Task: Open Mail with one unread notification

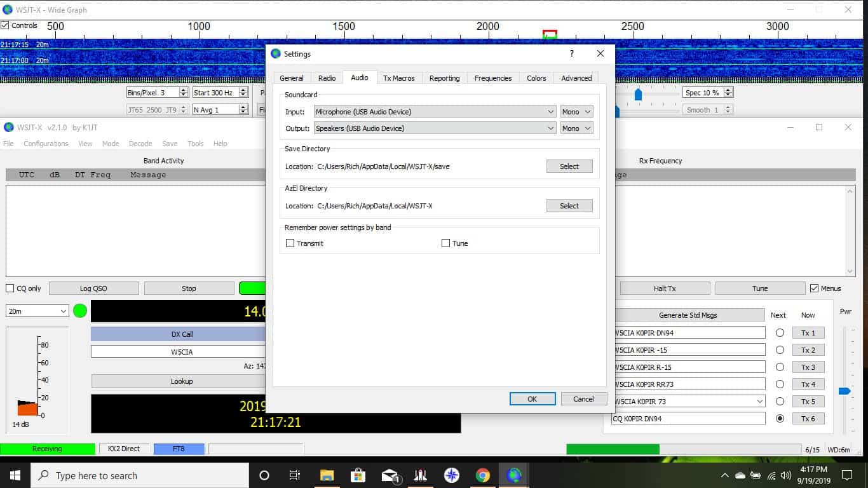Action: pyautogui.click(x=390, y=475)
